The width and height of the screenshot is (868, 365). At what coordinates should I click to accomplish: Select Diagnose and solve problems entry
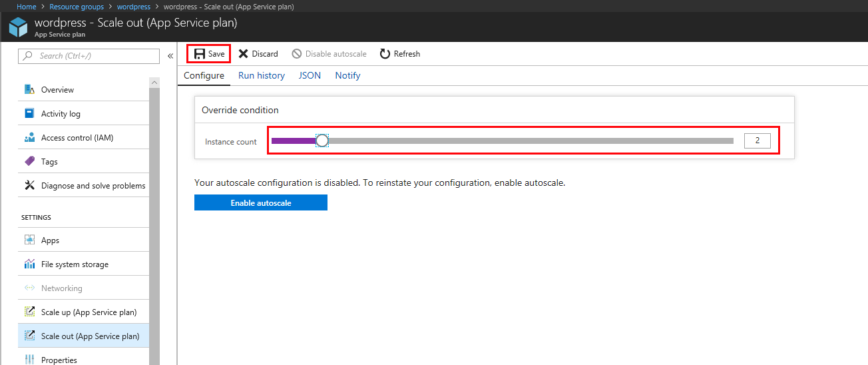point(84,185)
